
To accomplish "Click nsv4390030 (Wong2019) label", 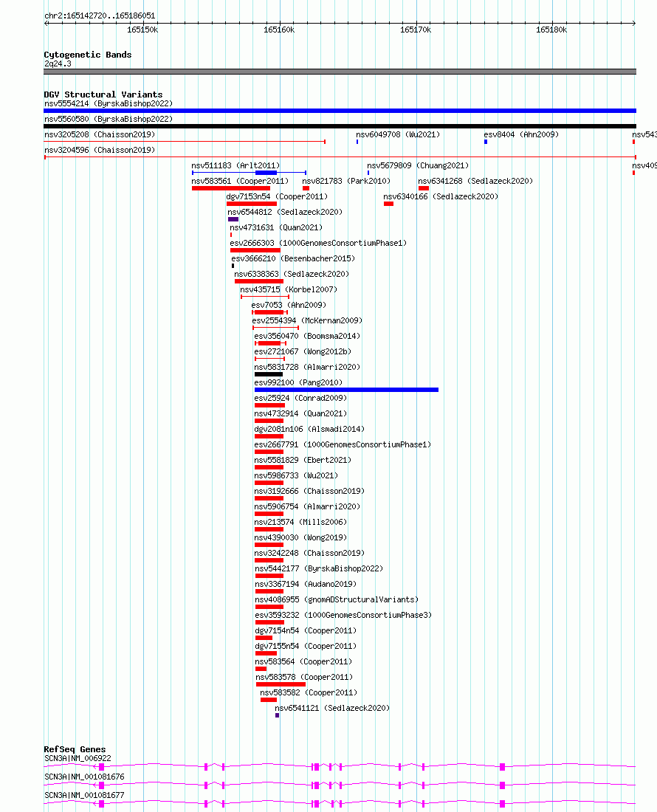I will (x=300, y=539).
